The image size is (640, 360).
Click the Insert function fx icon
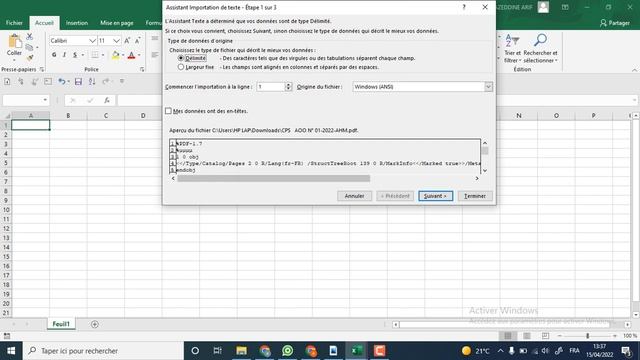[107, 100]
